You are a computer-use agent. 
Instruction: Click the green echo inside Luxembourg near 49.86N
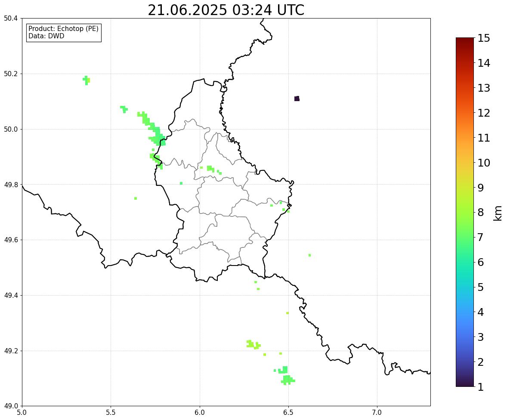210,168
